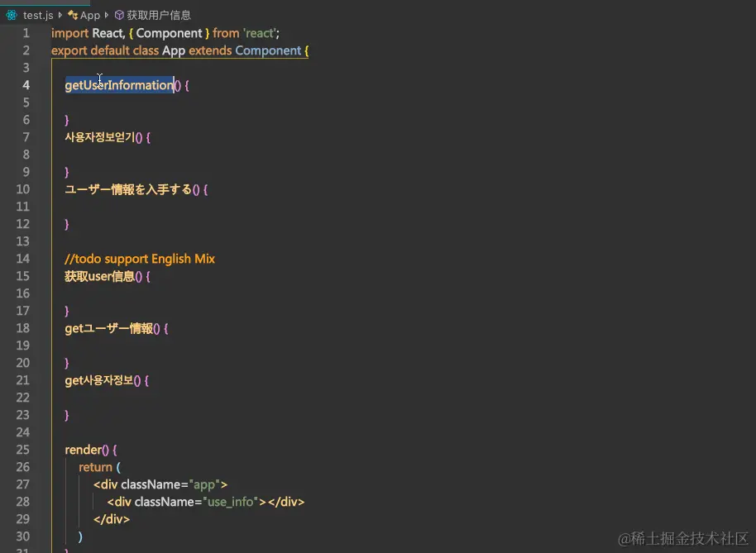Screen dimensions: 756x553
Task: Click the App class symbol icon in breadcrumb
Action: click(73, 14)
